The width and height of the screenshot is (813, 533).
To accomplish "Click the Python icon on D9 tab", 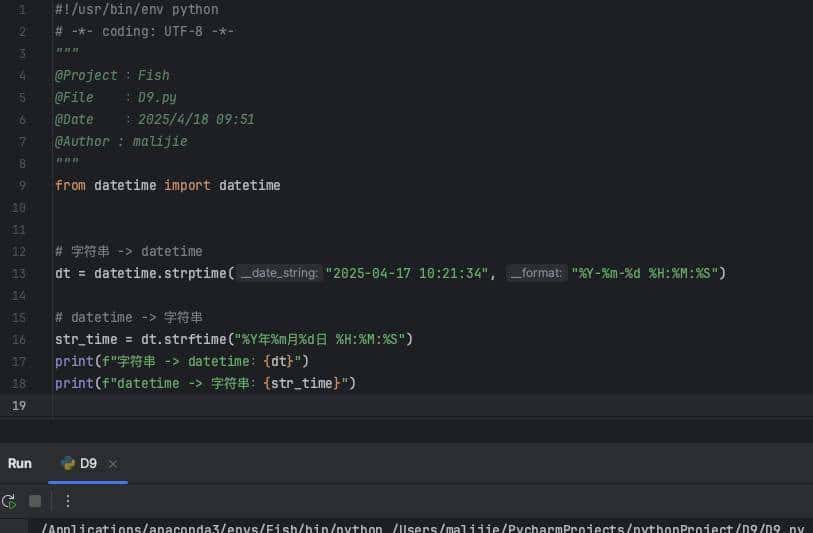I will [67, 463].
